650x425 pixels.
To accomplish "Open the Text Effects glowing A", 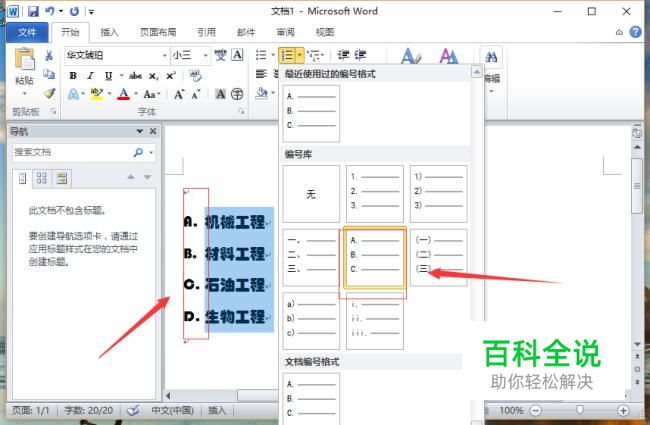I will pyautogui.click(x=73, y=94).
